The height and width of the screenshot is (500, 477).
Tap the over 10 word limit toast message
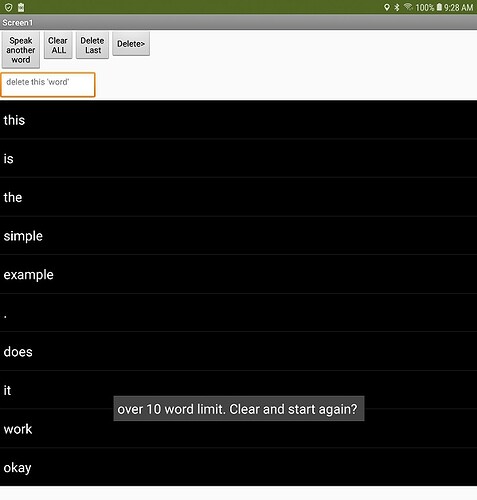[x=239, y=409]
